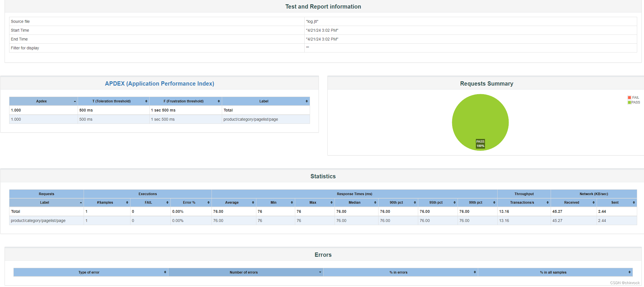Image resolution: width=644 pixels, height=287 pixels.
Task: Click Network (KB/sec) group header
Action: [594, 194]
